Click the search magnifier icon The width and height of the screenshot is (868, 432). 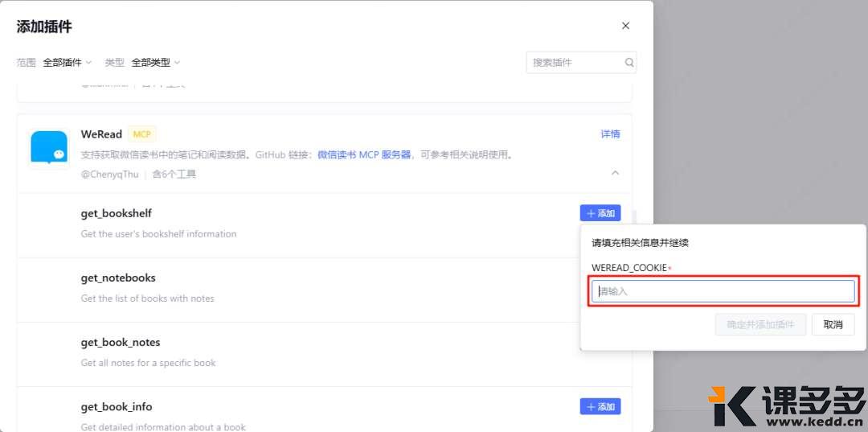pyautogui.click(x=628, y=63)
